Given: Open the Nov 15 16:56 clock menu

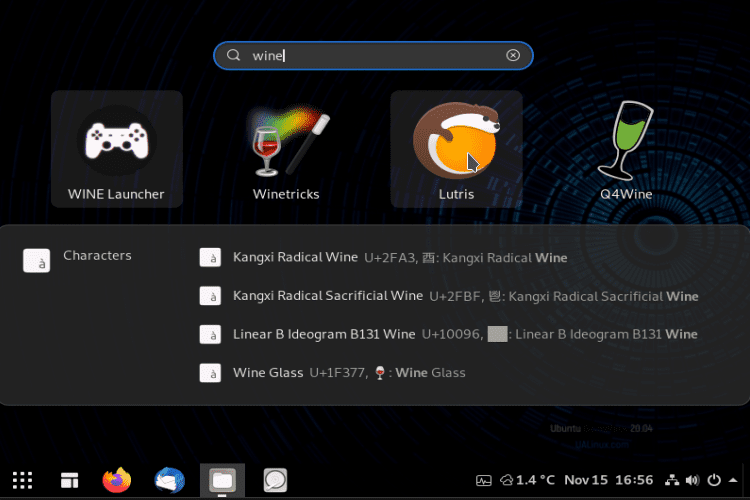Looking at the screenshot, I should (608, 480).
